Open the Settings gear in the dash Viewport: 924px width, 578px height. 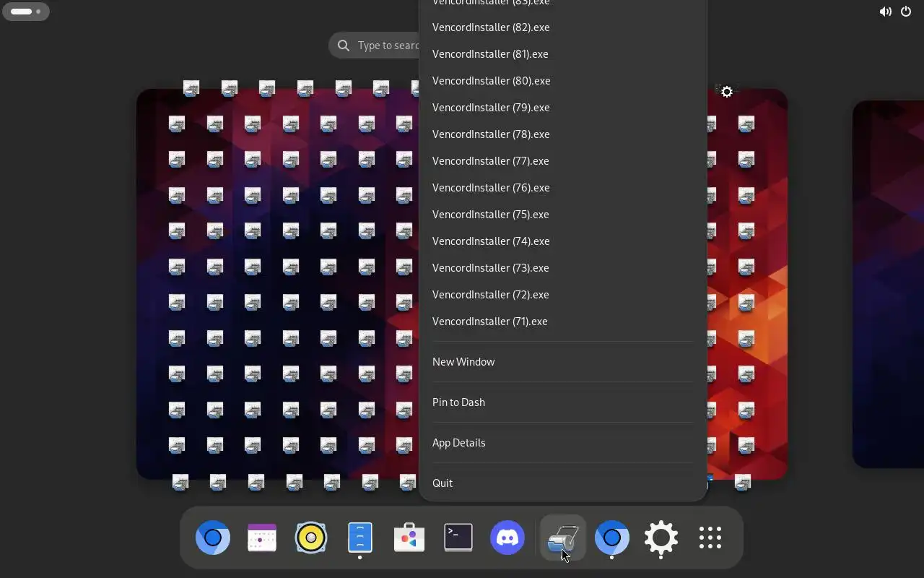pyautogui.click(x=661, y=538)
